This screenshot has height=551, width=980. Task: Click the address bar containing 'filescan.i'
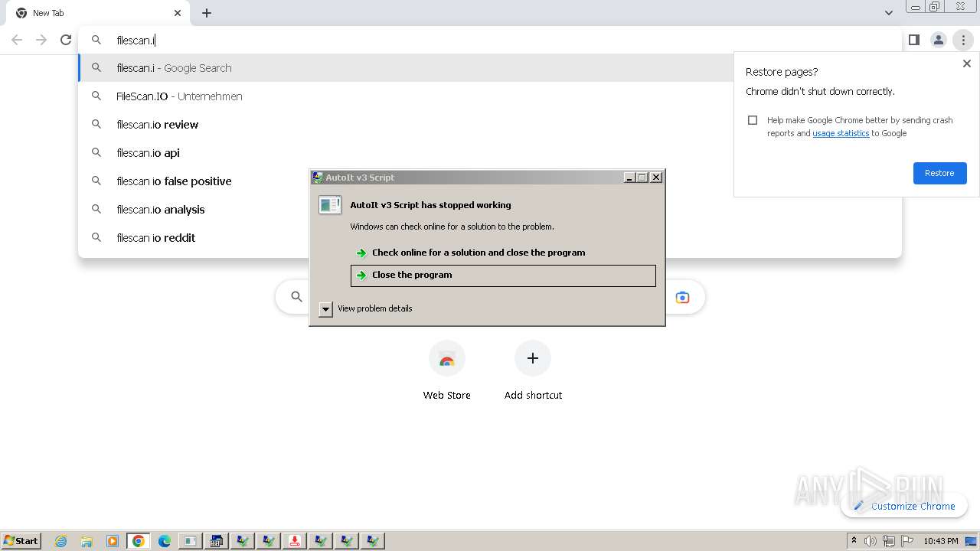[x=490, y=40]
